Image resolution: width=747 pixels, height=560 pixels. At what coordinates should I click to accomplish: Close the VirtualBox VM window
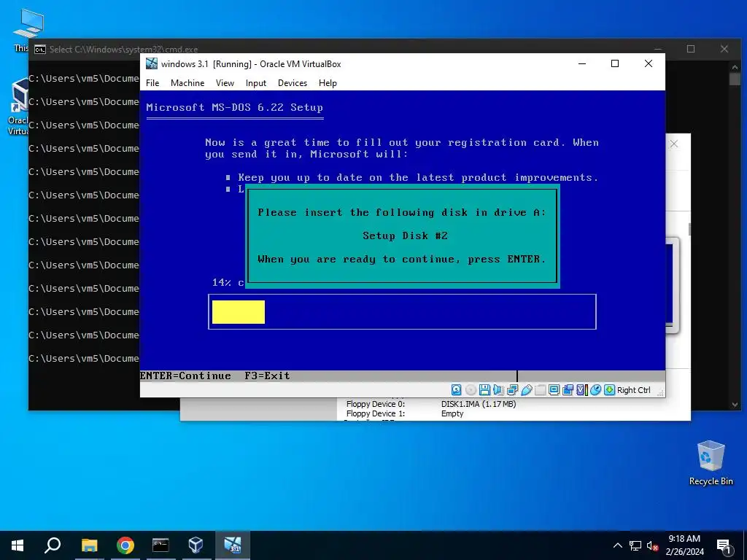(x=649, y=64)
